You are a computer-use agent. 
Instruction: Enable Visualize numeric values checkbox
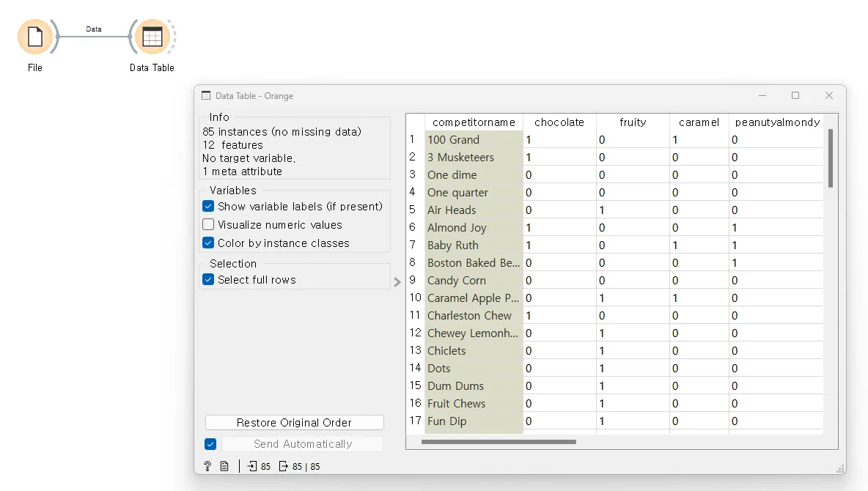(208, 225)
